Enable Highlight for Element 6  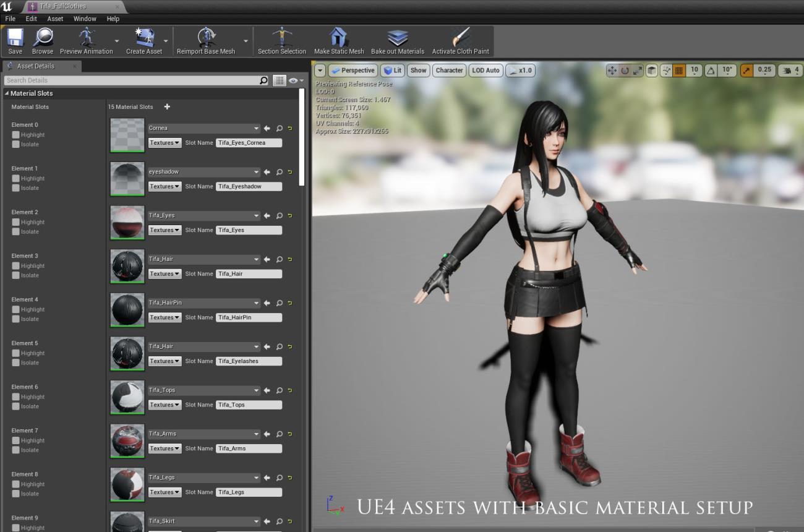(16, 397)
